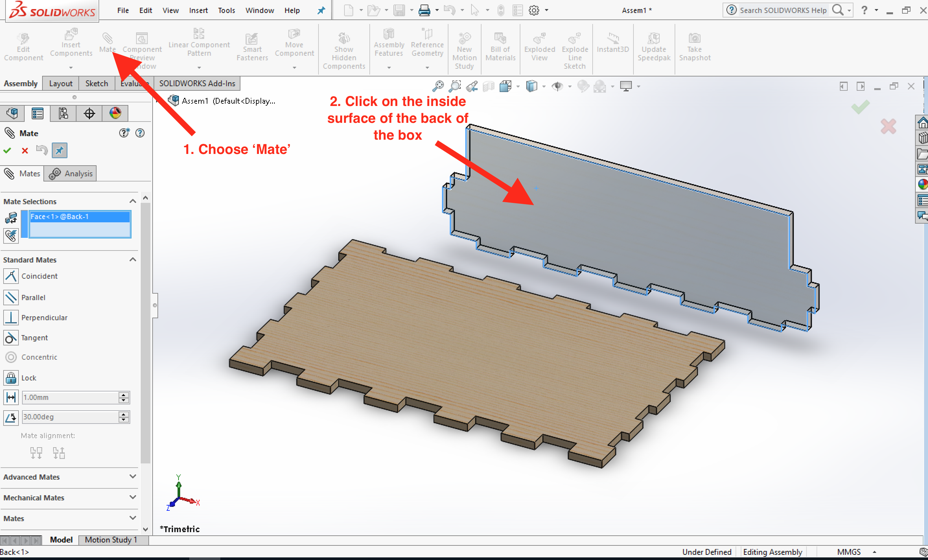Image resolution: width=928 pixels, height=560 pixels.
Task: Toggle the Anti-Aligned mate alignment button
Action: tap(59, 453)
